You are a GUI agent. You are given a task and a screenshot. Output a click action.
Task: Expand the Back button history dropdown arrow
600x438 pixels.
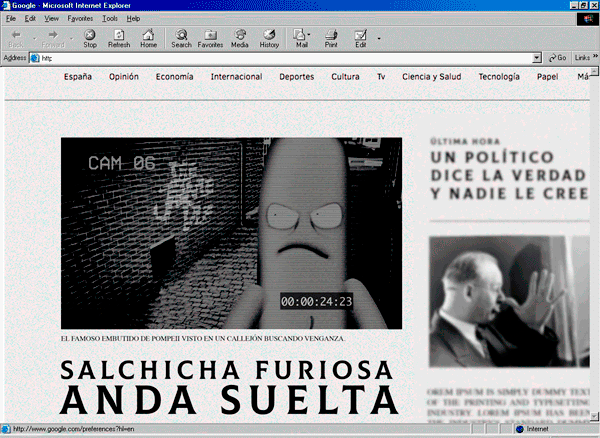click(34, 39)
